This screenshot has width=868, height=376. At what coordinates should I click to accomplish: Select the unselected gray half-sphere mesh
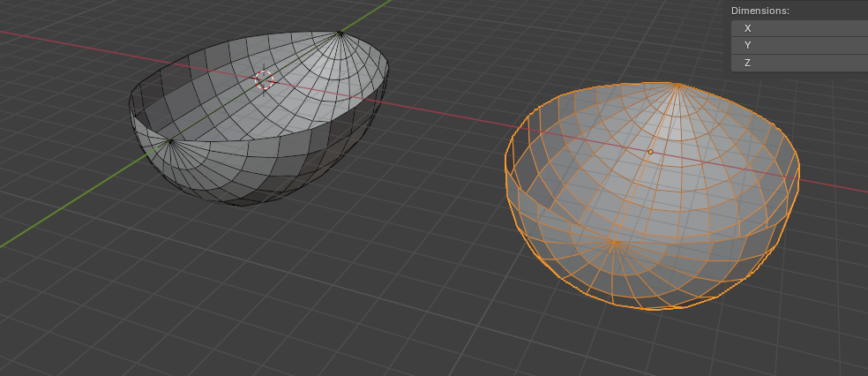click(x=258, y=118)
